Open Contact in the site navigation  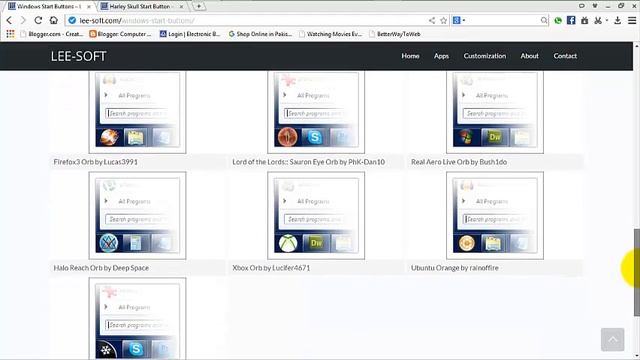pyautogui.click(x=565, y=56)
